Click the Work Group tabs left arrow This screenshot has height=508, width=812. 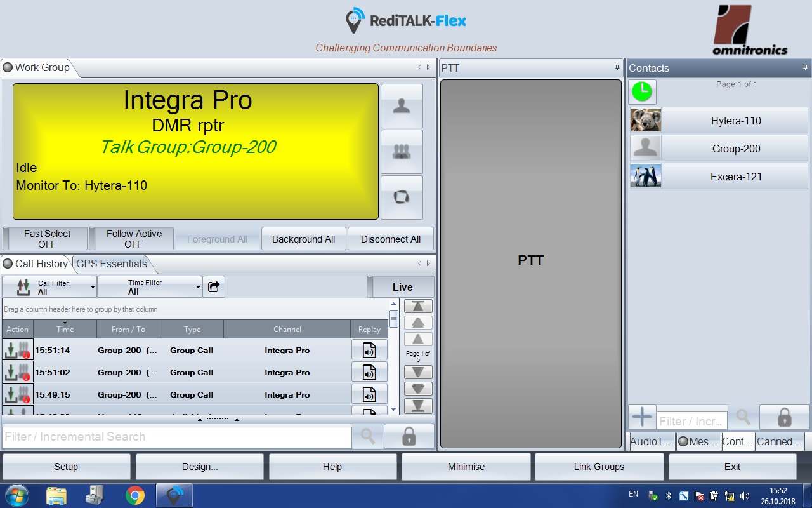419,67
